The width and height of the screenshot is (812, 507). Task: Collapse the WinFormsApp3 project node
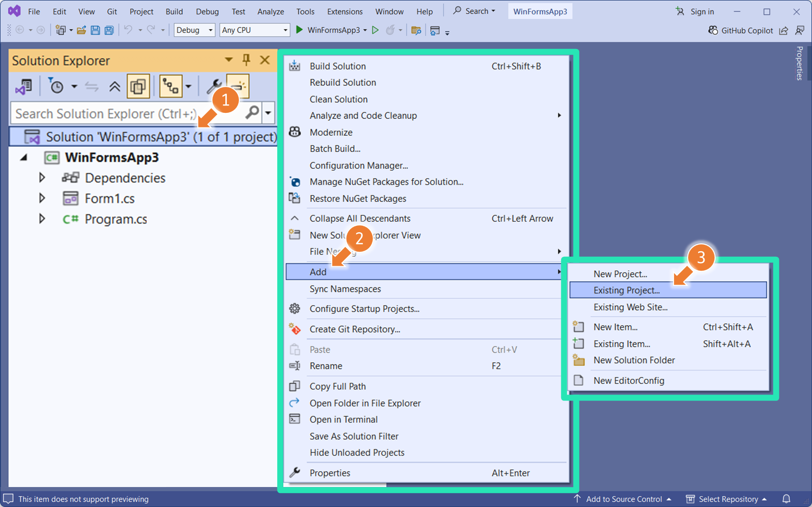click(23, 157)
